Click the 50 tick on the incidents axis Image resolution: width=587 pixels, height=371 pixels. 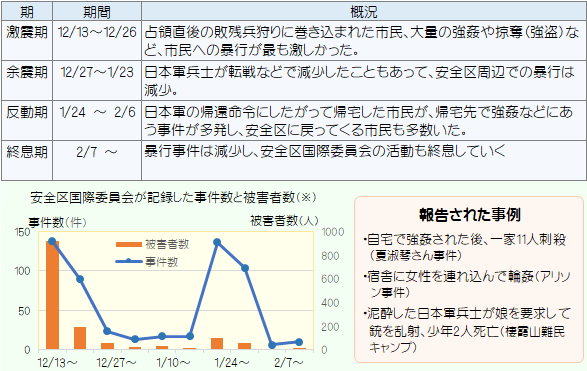pos(24,311)
